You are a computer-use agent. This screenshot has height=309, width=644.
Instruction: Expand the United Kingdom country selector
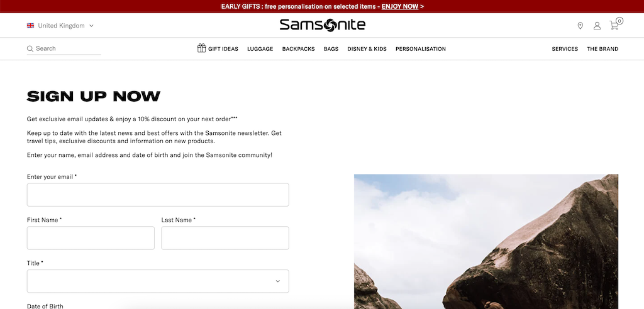click(60, 26)
